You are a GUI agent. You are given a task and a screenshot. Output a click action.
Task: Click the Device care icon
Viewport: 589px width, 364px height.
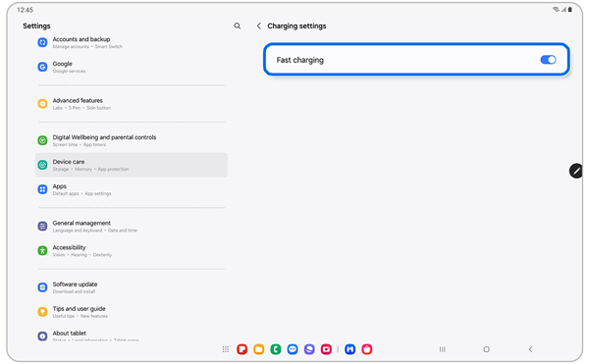click(42, 165)
